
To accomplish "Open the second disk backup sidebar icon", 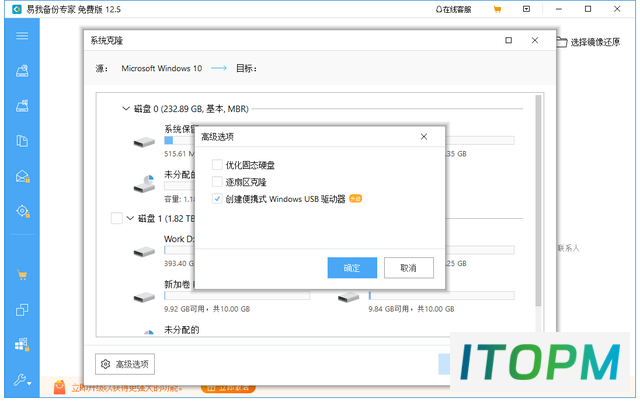I will click(22, 106).
